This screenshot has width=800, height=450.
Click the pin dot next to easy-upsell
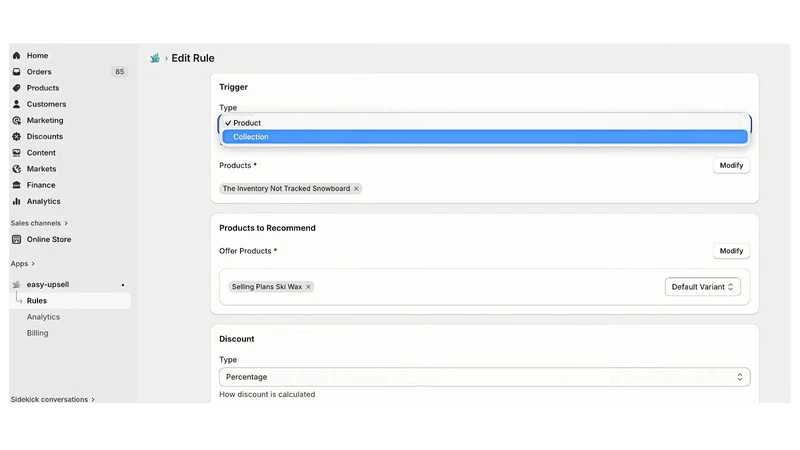coord(123,285)
